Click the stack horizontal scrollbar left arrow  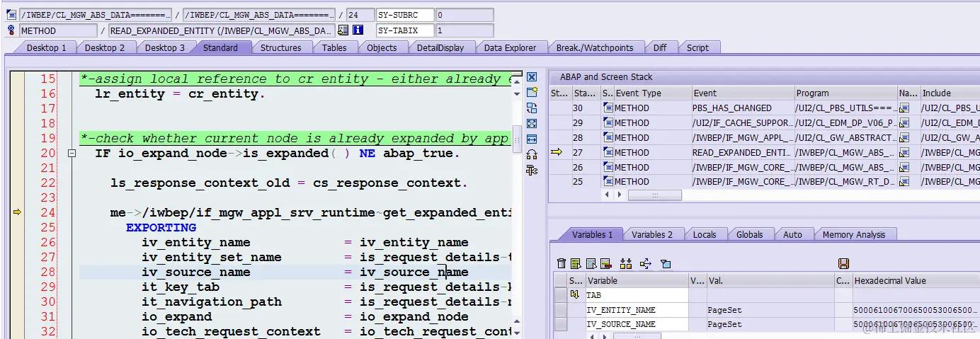point(606,195)
